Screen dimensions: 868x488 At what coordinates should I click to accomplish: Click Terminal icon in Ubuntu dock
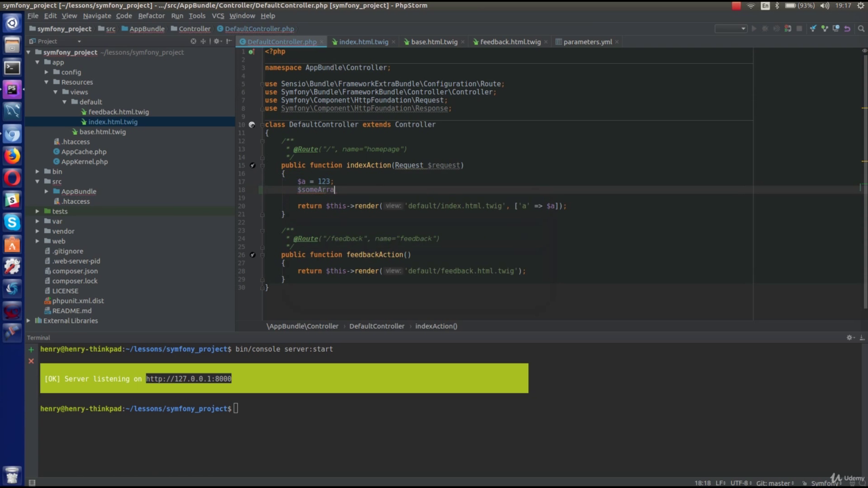(x=12, y=67)
